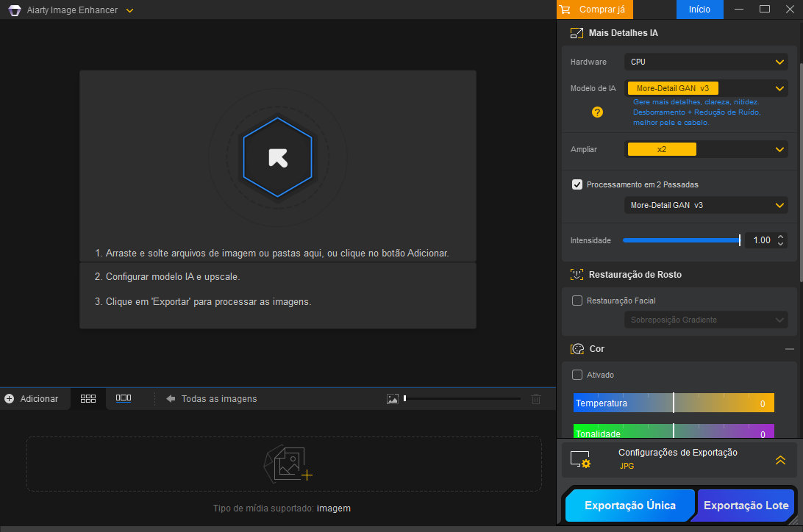Screen dimensions: 803x532
Task: Click the thumbnail size image icon
Action: (x=393, y=399)
